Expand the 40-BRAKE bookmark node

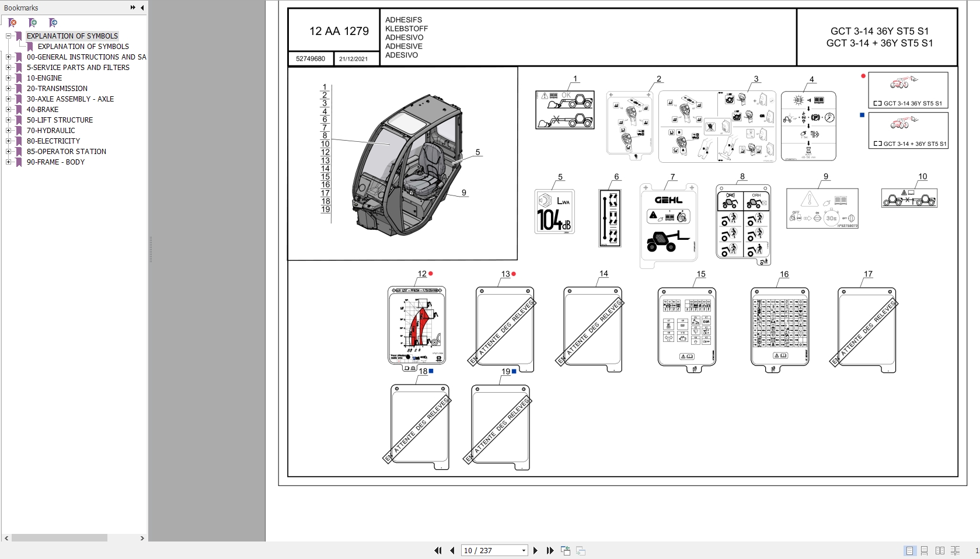[9, 109]
